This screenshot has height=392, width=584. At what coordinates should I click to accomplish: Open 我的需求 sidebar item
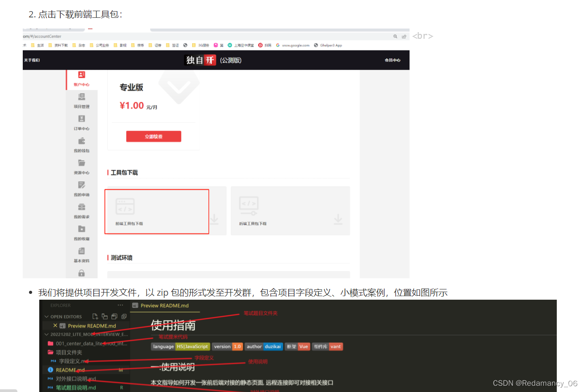point(82,211)
